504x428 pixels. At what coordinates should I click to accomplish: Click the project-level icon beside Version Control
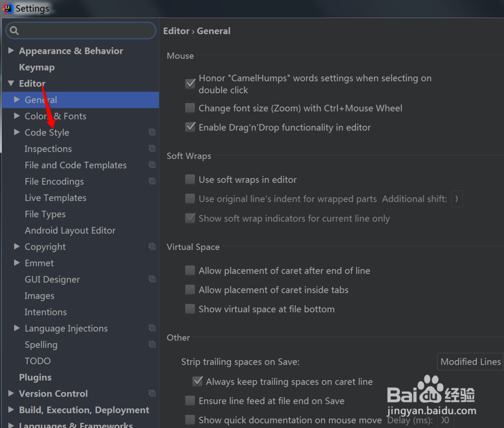(152, 393)
